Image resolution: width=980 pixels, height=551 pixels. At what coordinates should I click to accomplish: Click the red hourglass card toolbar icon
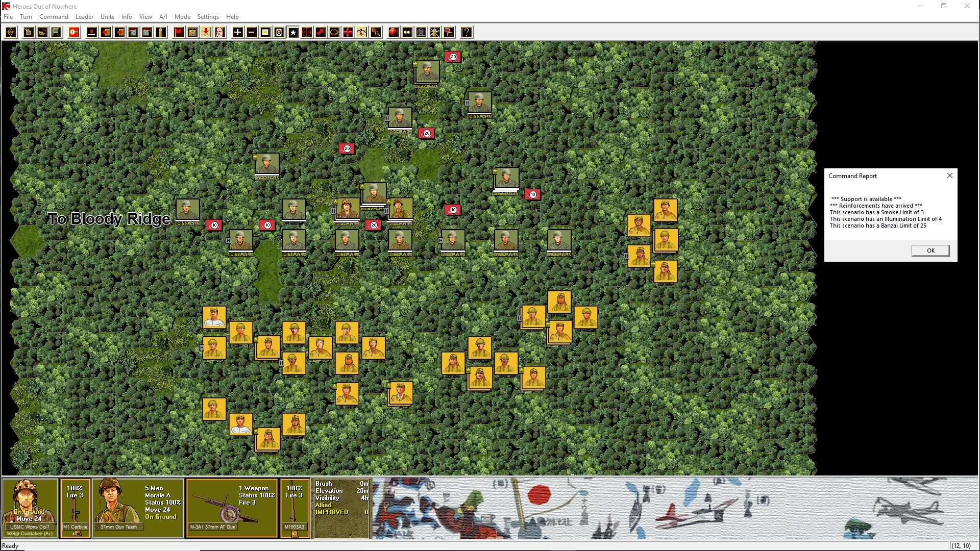pos(279,33)
